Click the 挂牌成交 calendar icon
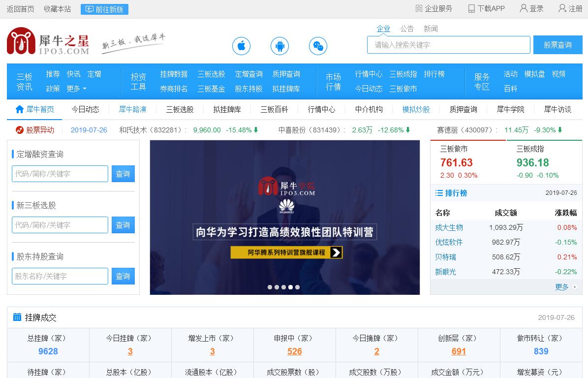 (17, 317)
